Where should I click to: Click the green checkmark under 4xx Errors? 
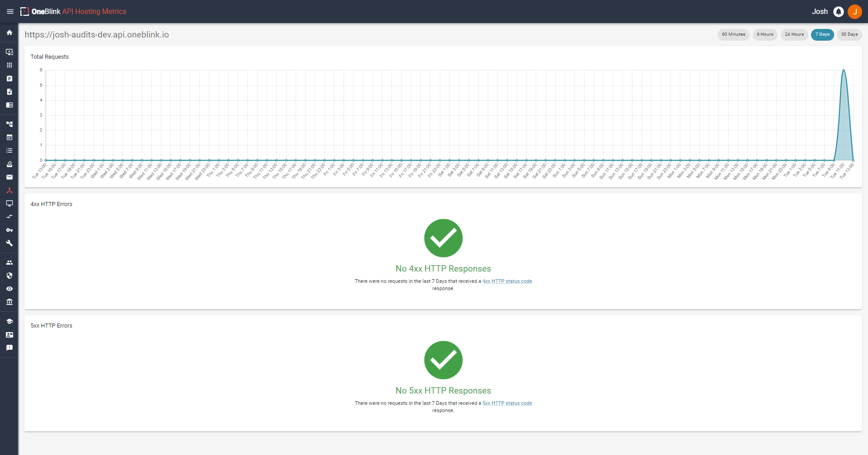coord(443,238)
